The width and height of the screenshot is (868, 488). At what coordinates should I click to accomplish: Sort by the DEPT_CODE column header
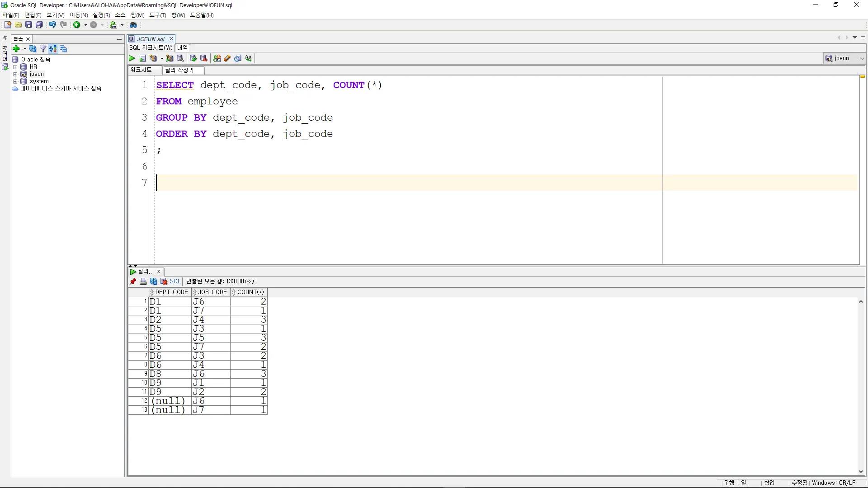[x=171, y=292]
